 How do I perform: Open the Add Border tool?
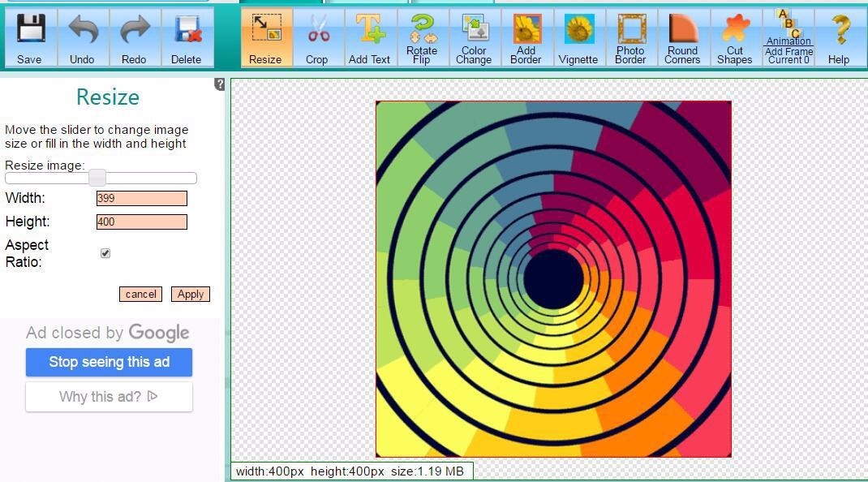pyautogui.click(x=526, y=37)
